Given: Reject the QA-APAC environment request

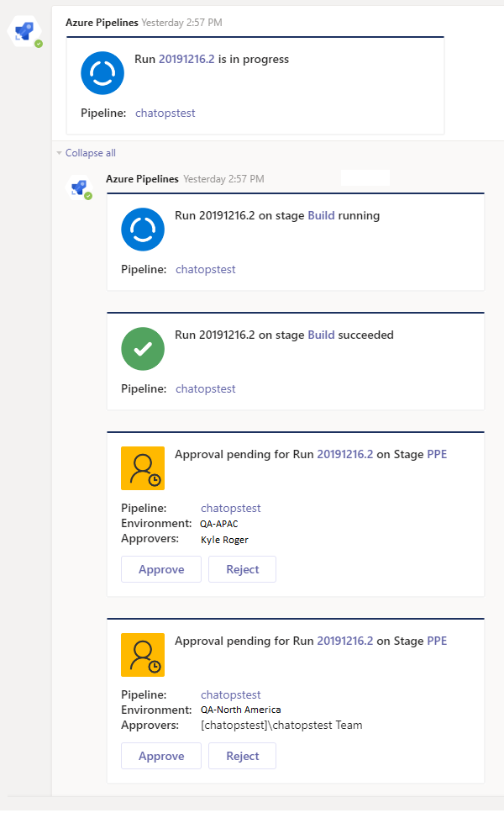Looking at the screenshot, I should (243, 569).
